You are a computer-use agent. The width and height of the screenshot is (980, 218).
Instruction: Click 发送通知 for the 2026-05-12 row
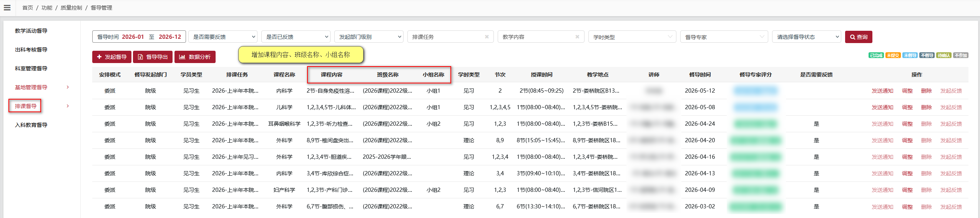coord(882,91)
